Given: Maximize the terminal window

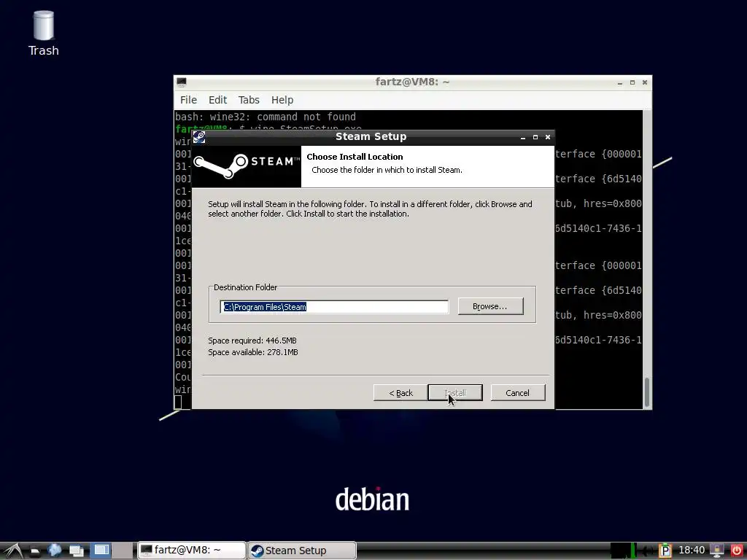Looking at the screenshot, I should [632, 82].
